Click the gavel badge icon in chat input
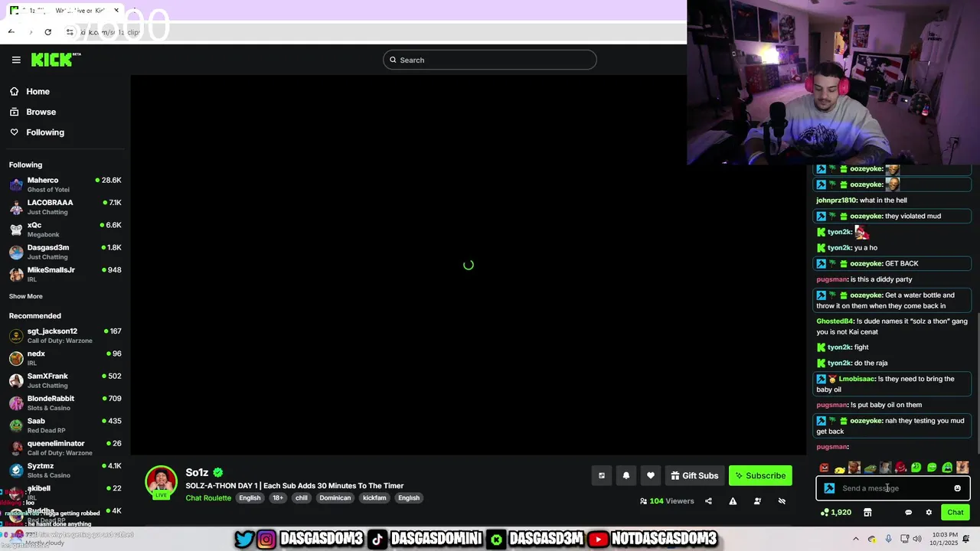The height and width of the screenshot is (551, 980). coord(829,488)
